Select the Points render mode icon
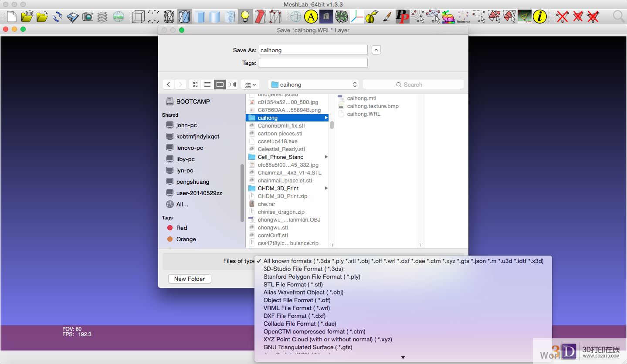The image size is (627, 364). click(x=153, y=17)
